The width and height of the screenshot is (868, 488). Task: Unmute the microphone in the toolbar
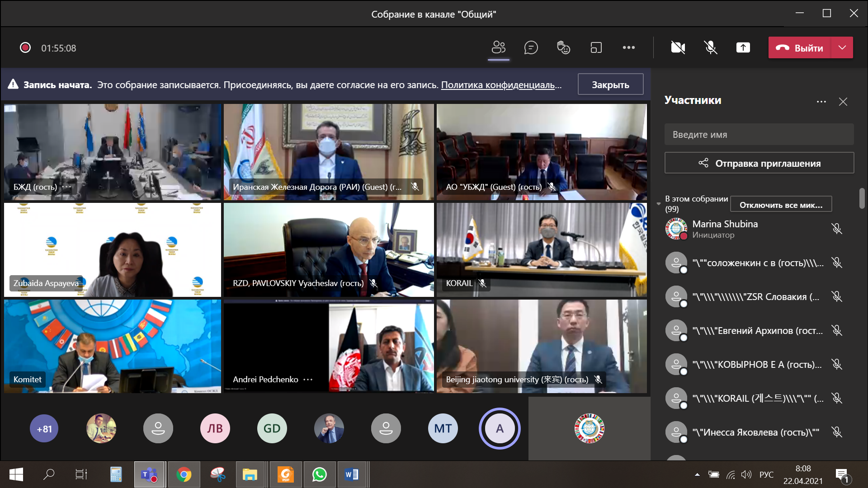[711, 47]
